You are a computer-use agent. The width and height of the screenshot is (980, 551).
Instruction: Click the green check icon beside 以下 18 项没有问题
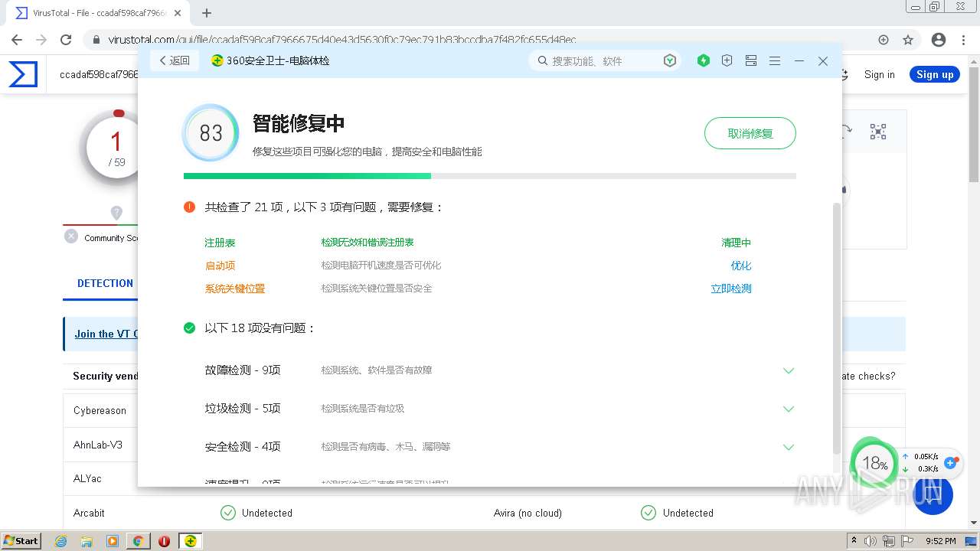189,328
